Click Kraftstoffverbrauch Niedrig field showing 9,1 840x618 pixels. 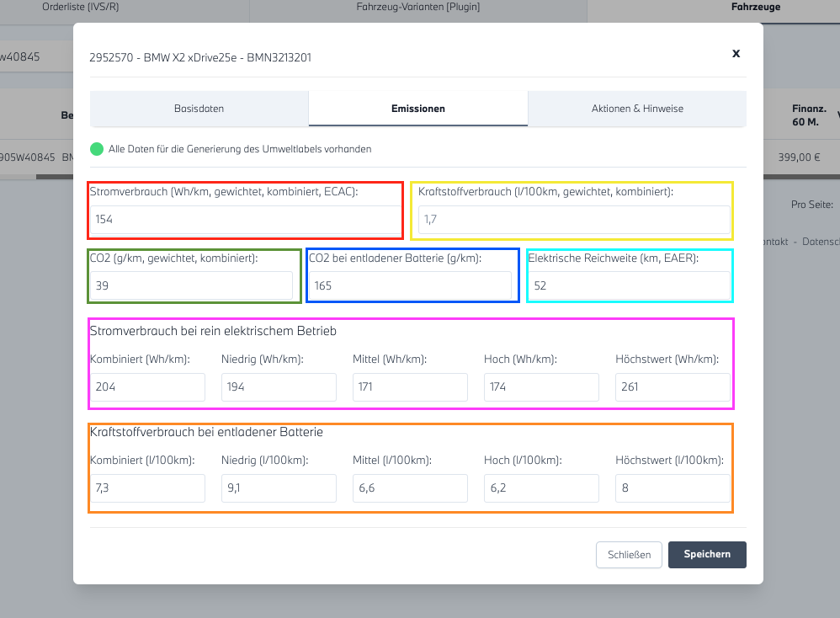click(x=279, y=488)
